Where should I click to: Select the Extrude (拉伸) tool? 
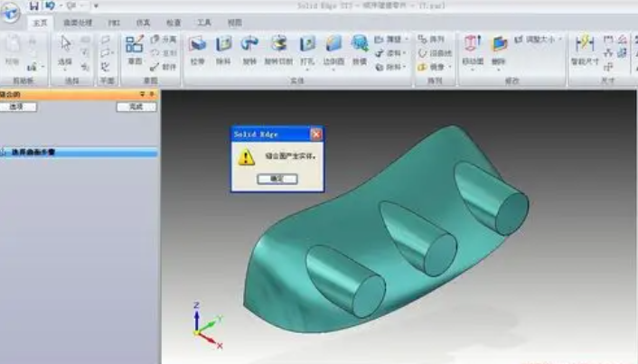(x=197, y=47)
